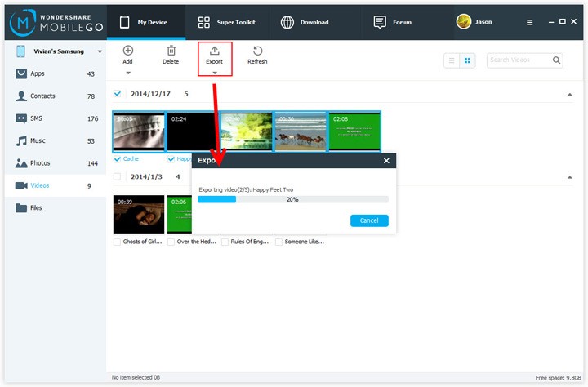Tick the Ghosts of Girl video checkbox
The image size is (588, 387).
(118, 242)
